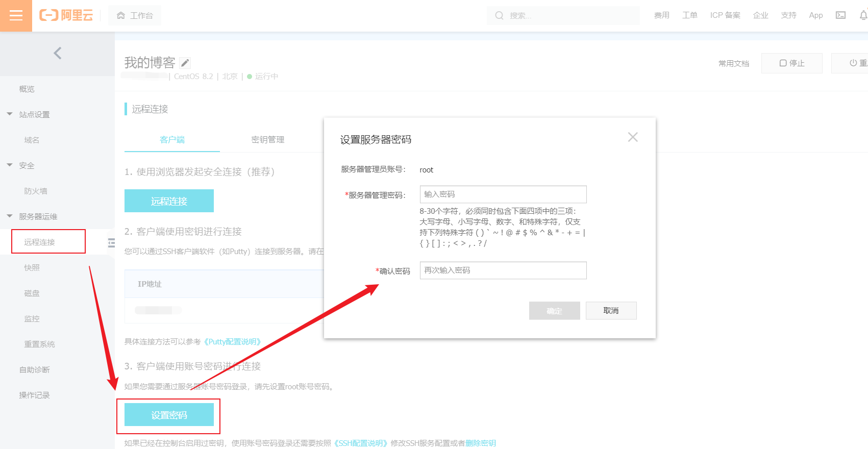
Task: Open the 工单 menu
Action: point(689,15)
